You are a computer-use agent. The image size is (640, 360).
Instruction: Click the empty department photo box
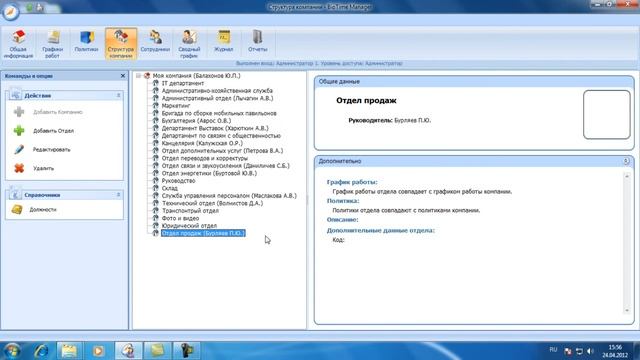[x=607, y=115]
